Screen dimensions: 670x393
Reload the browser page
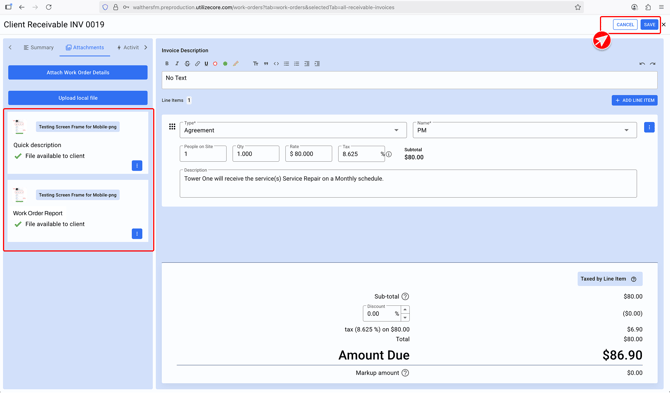[x=49, y=7]
